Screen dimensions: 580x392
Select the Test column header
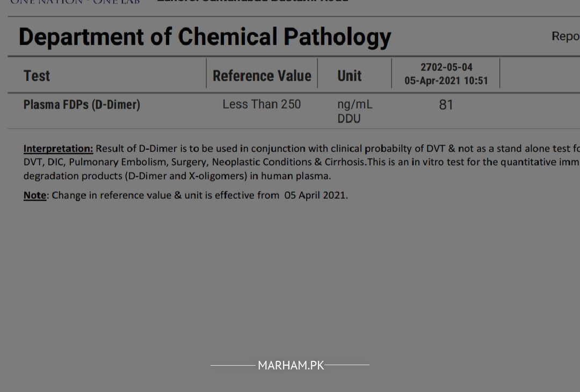37,76
